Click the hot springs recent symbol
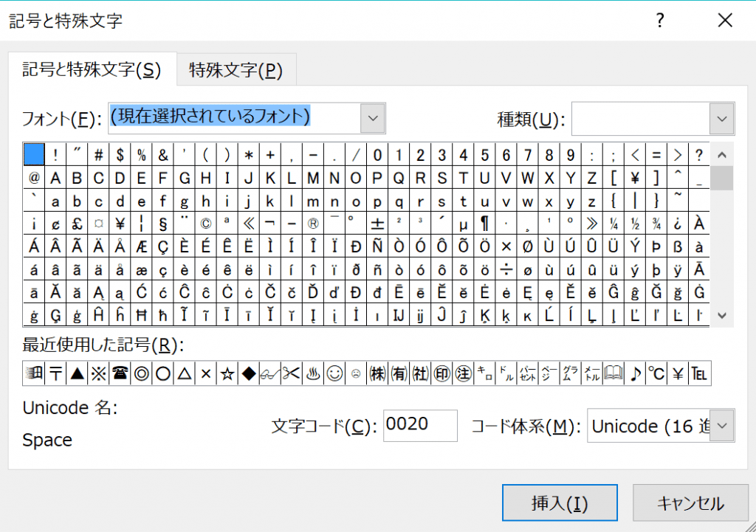756x532 pixels. pyautogui.click(x=313, y=374)
